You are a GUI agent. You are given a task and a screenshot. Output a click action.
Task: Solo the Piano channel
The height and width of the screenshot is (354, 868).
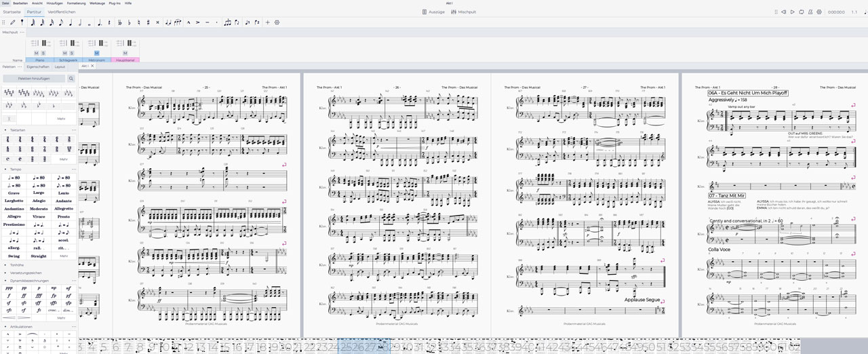43,53
